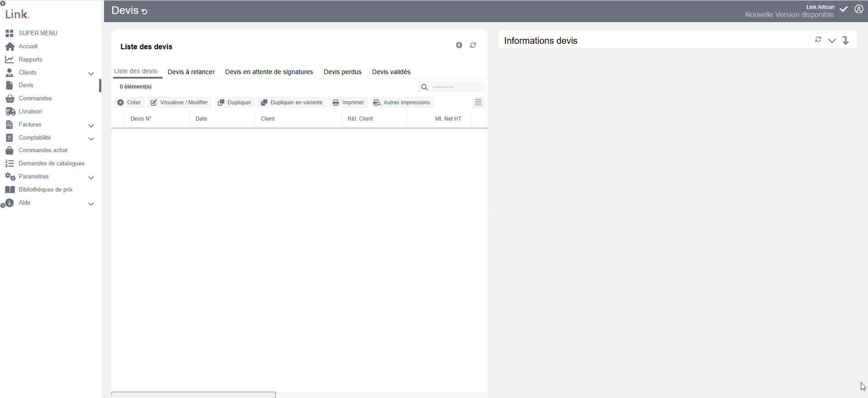Click the horizontal scrollbar below the list

[194, 395]
